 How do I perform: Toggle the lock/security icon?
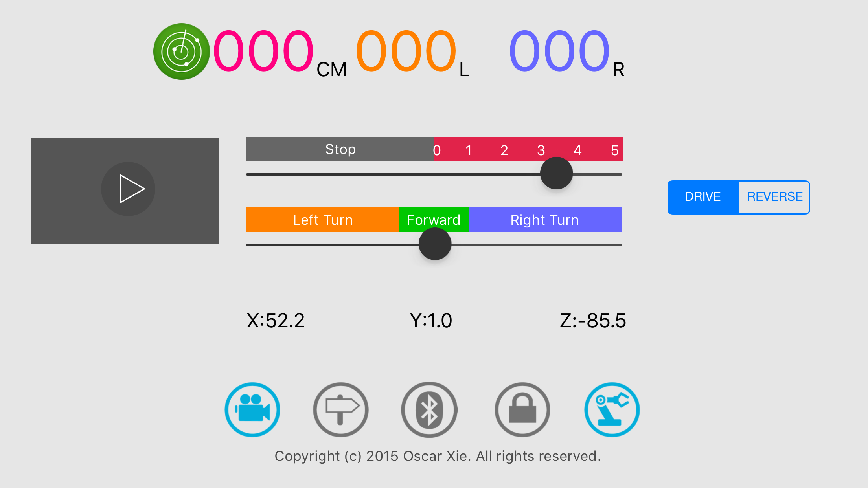[x=522, y=409]
